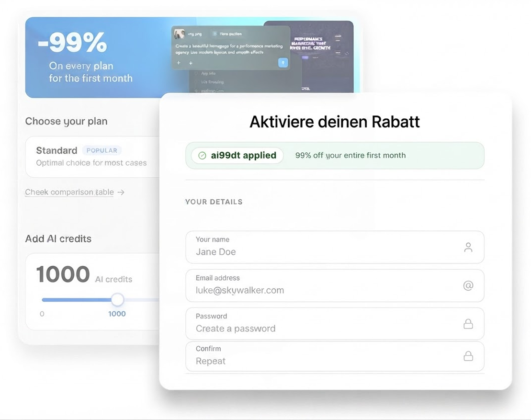Open the Check comparison table link
The width and height of the screenshot is (531, 420).
[69, 192]
